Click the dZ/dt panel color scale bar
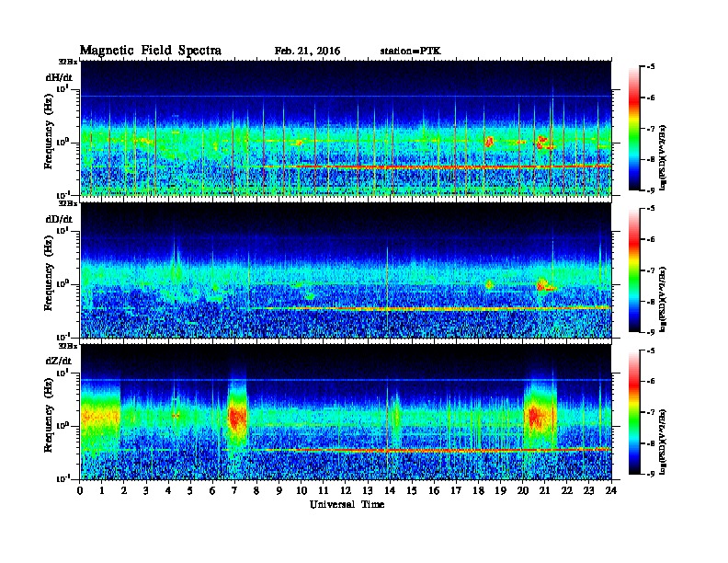This screenshot has width=728, height=563. 633,411
